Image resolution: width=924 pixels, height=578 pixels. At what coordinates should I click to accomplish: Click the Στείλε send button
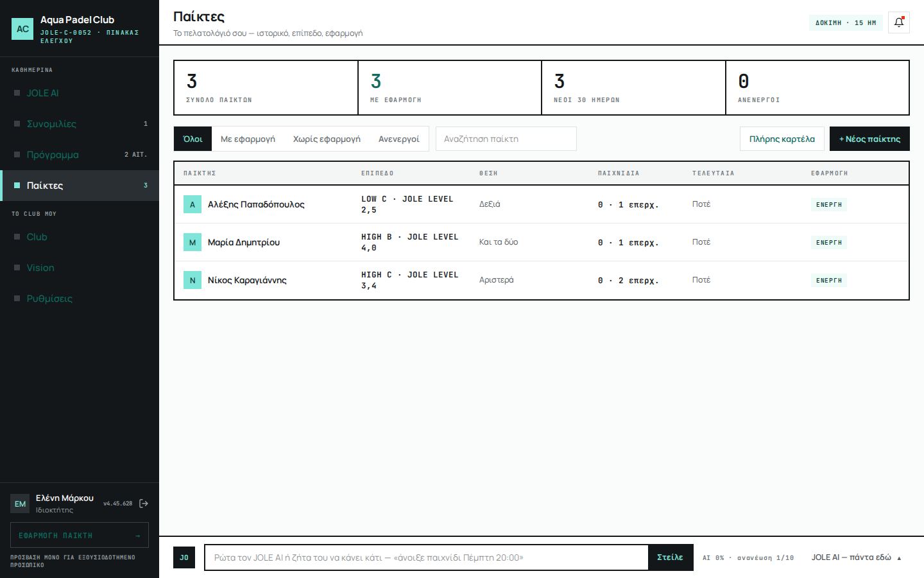tap(671, 557)
